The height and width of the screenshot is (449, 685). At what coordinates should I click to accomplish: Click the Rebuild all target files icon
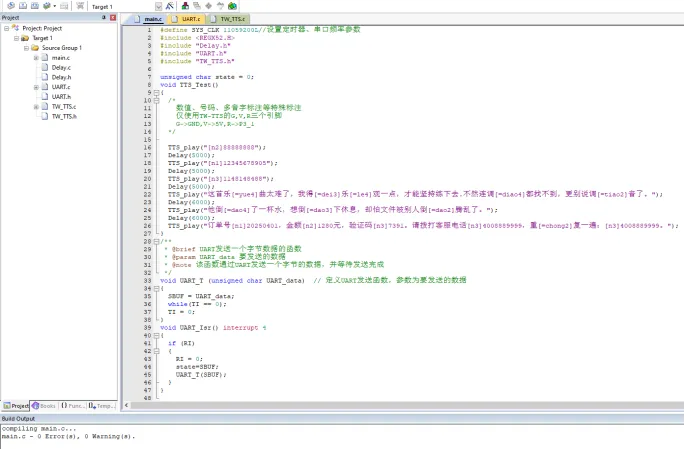coord(35,6)
